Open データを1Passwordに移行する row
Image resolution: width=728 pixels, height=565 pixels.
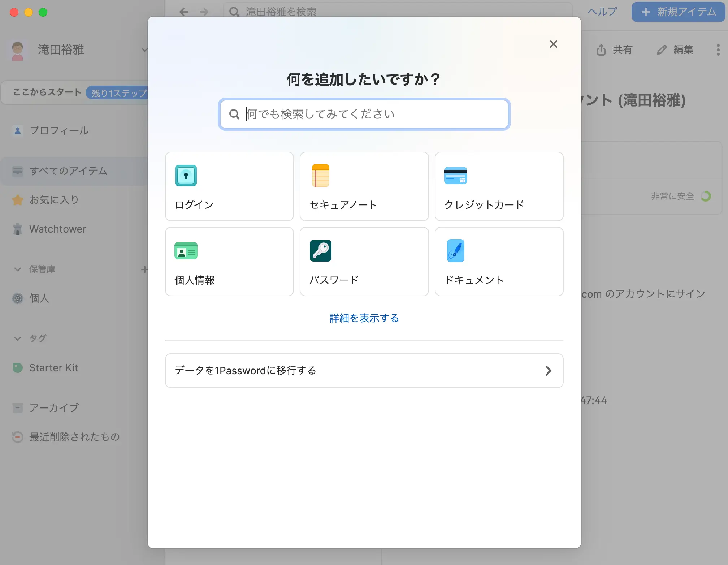364,371
